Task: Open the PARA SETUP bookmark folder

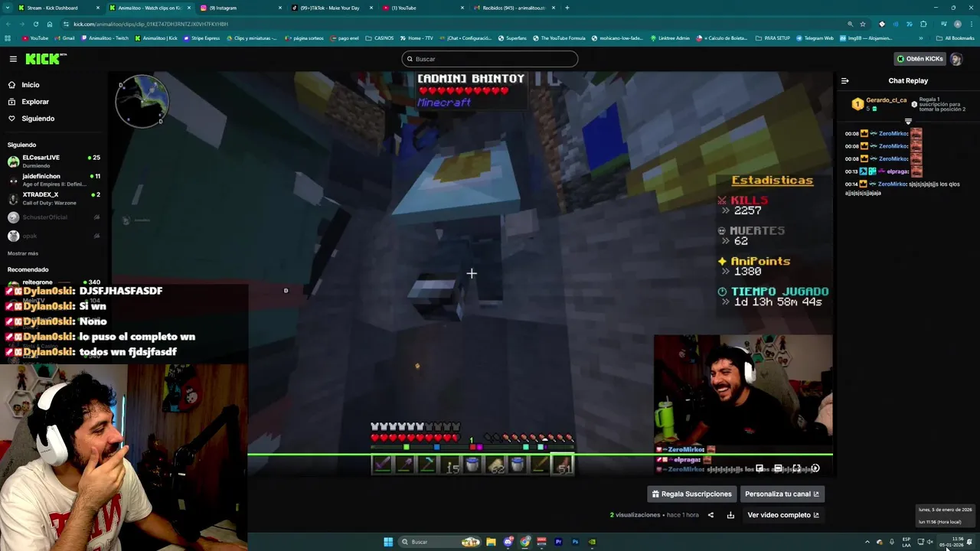Action: [x=773, y=37]
